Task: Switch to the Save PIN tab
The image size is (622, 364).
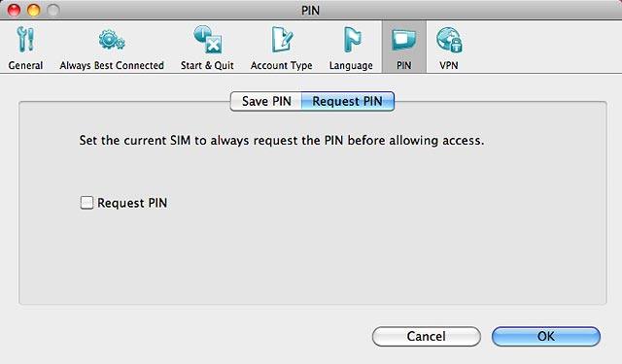Action: pyautogui.click(x=266, y=101)
